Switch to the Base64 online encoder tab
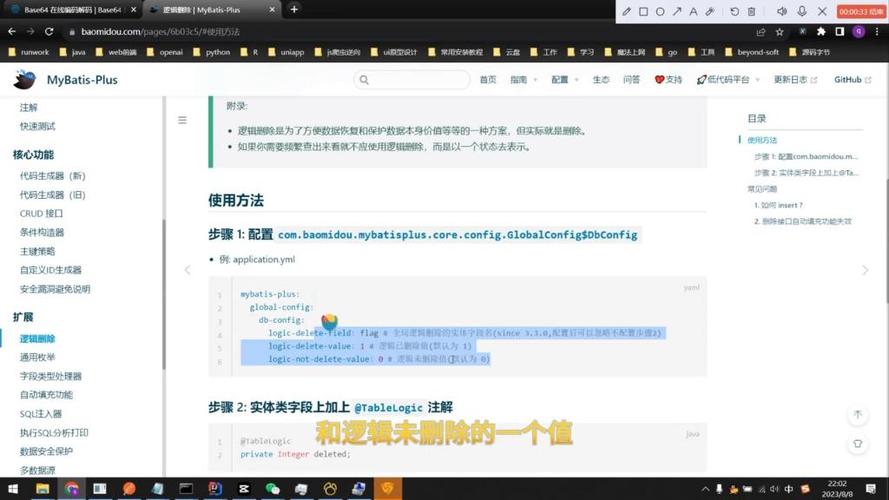889x500 pixels. pyautogui.click(x=73, y=10)
